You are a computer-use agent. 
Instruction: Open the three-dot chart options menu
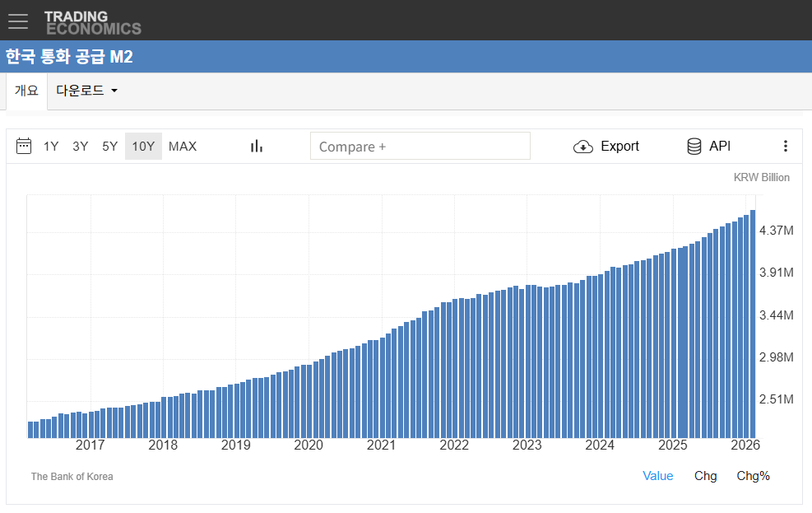[x=786, y=146]
